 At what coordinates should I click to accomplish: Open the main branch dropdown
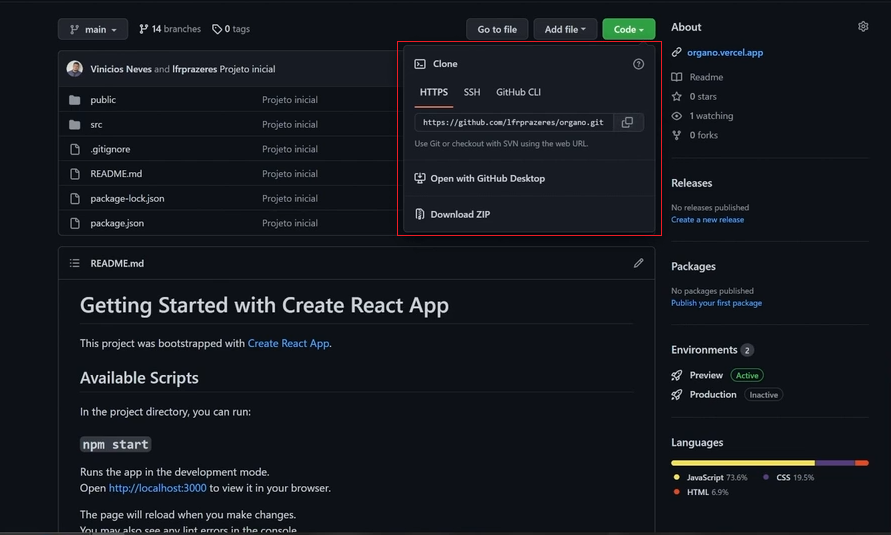[x=93, y=29]
